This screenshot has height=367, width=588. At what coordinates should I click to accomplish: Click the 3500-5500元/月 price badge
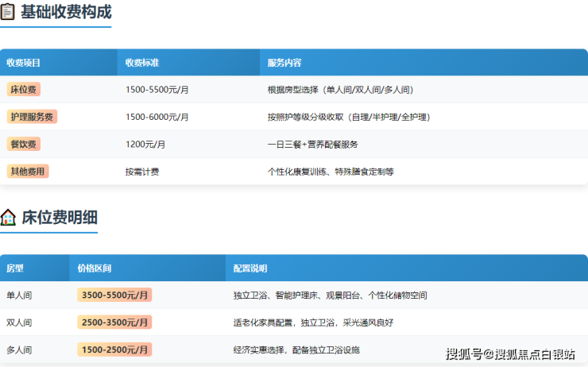(114, 295)
